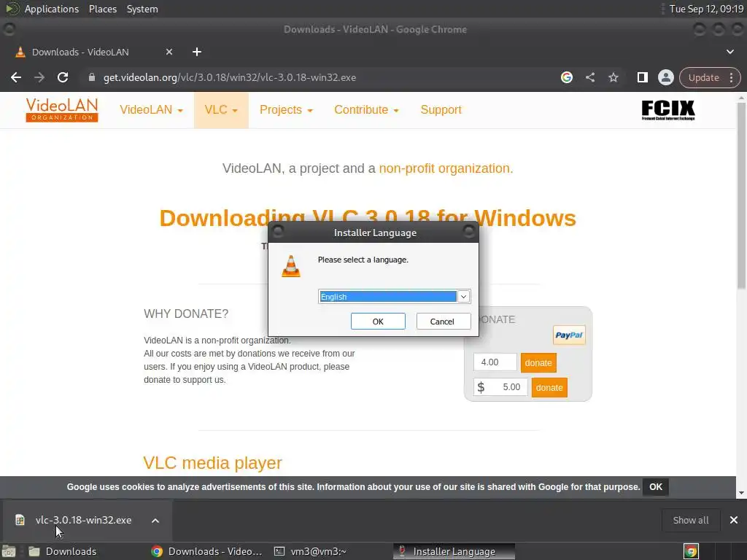The image size is (747, 560).
Task: Click the WHY DONATE? heading
Action: (186, 314)
